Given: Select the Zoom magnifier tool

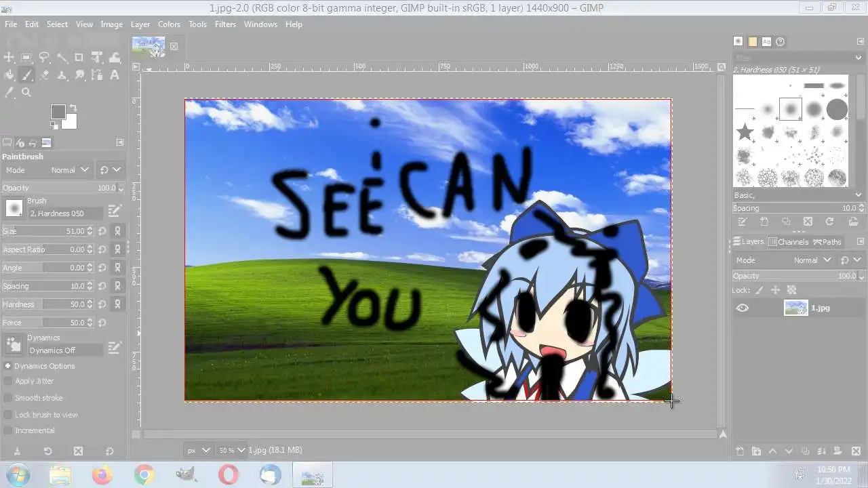Looking at the screenshot, I should (x=26, y=93).
